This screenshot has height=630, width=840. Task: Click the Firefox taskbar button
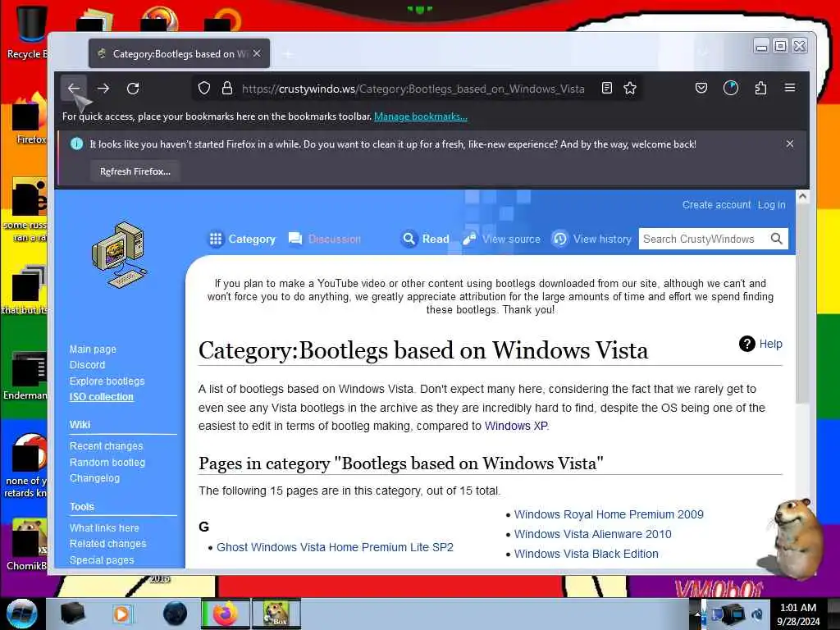(x=226, y=614)
